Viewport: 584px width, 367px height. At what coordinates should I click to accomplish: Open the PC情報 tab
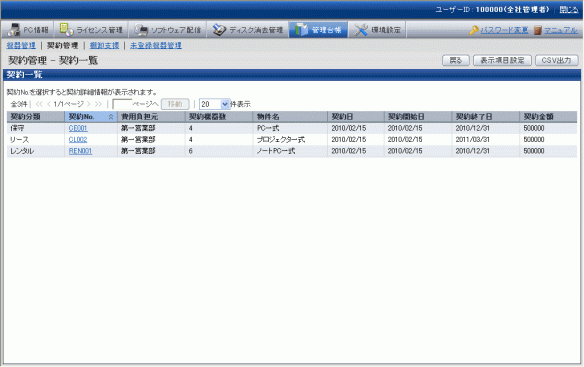coord(28,30)
